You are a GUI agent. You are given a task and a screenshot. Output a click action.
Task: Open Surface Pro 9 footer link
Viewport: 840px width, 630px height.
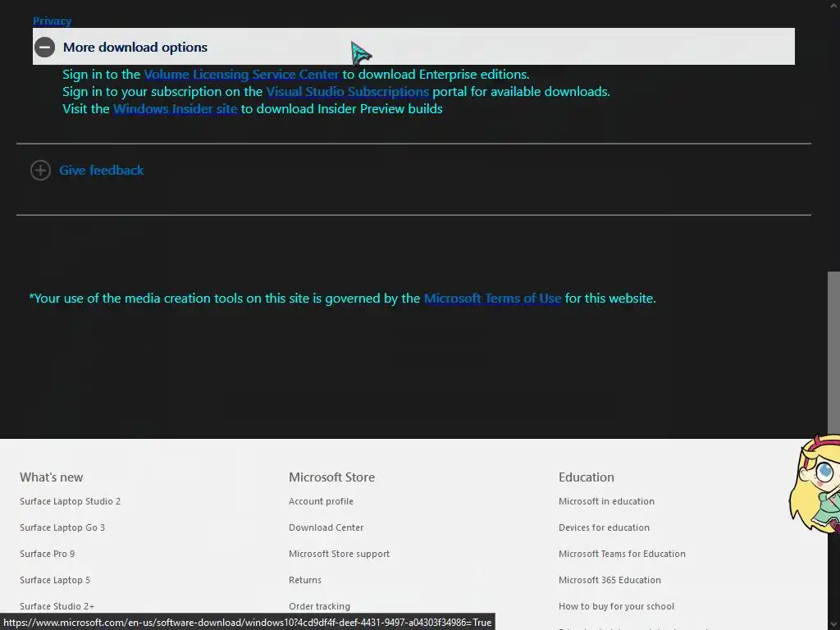point(47,554)
